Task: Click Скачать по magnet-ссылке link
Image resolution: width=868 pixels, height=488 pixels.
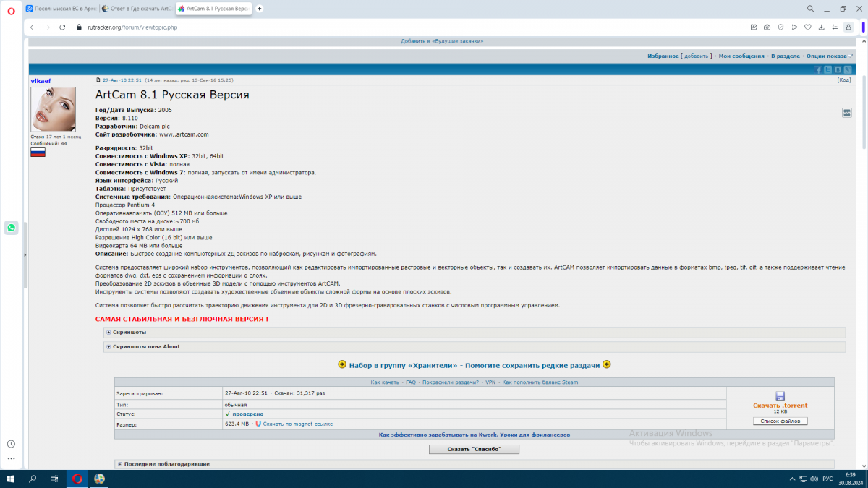Action: point(297,424)
